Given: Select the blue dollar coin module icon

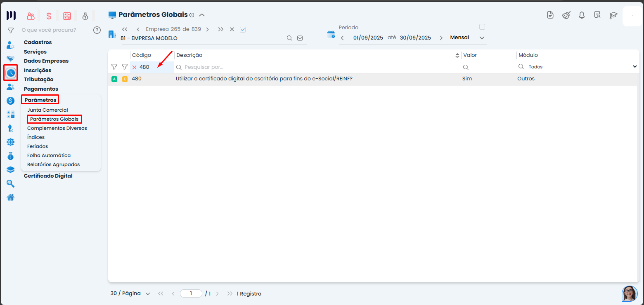Looking at the screenshot, I should [11, 101].
